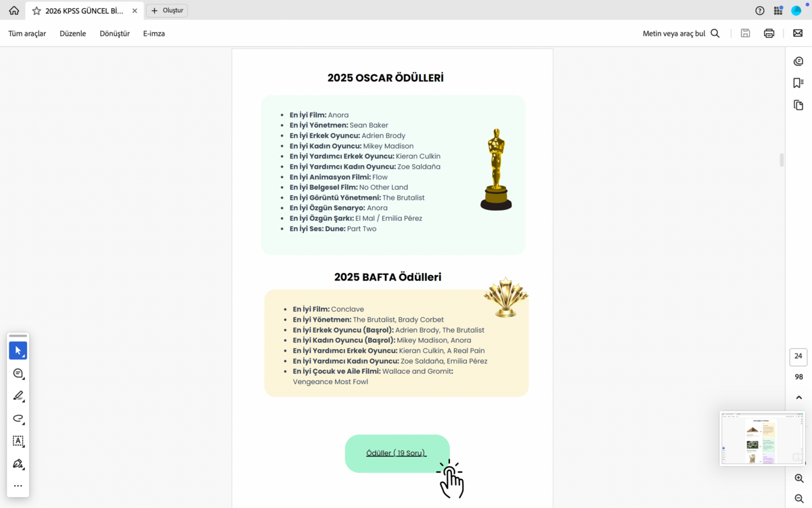
Task: Zoom out with the minus magnifier
Action: [x=798, y=499]
